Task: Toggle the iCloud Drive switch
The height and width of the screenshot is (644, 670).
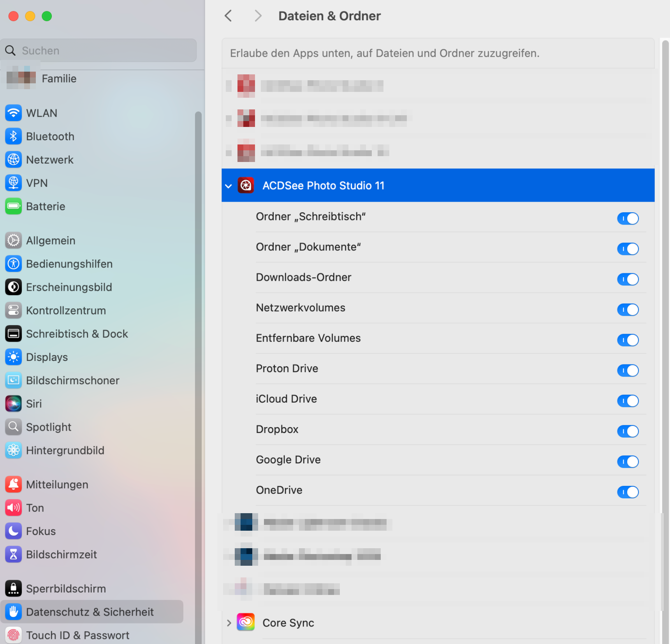Action: click(628, 401)
